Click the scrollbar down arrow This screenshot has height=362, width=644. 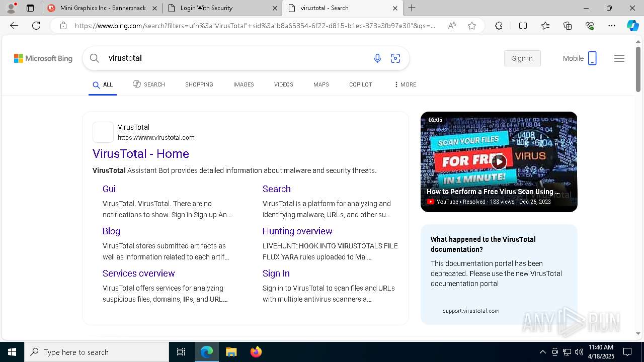coord(638,333)
